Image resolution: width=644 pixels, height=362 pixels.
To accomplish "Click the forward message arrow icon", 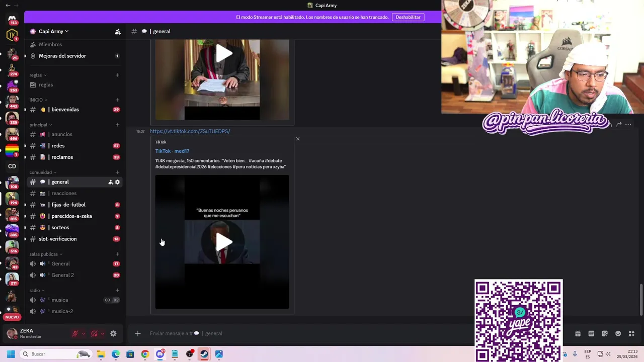I will tap(619, 124).
